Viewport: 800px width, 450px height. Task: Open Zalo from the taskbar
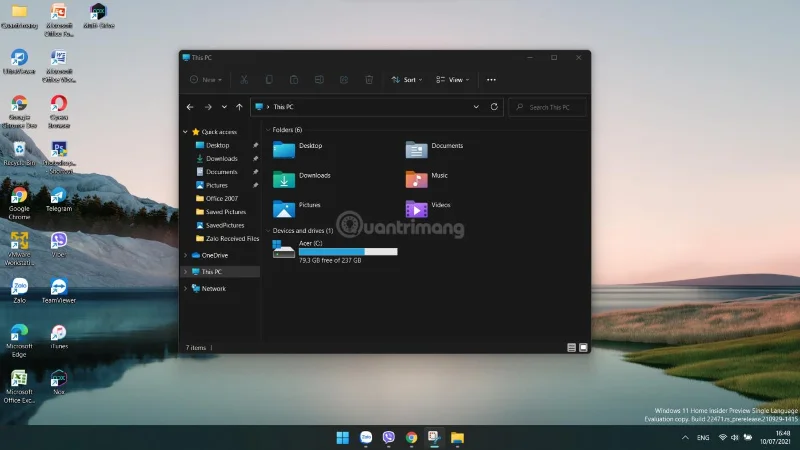366,438
